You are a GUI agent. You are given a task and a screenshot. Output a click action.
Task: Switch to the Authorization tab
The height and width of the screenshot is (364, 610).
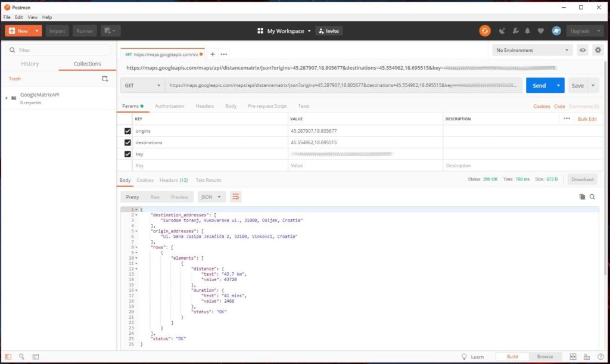(169, 106)
